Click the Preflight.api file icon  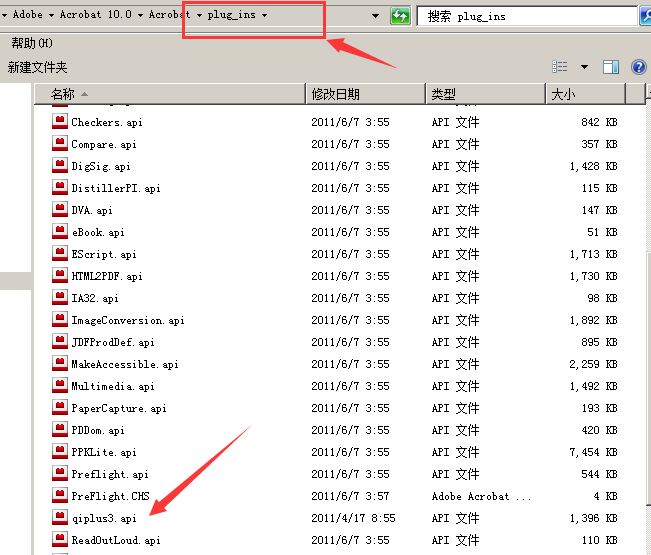(x=60, y=474)
